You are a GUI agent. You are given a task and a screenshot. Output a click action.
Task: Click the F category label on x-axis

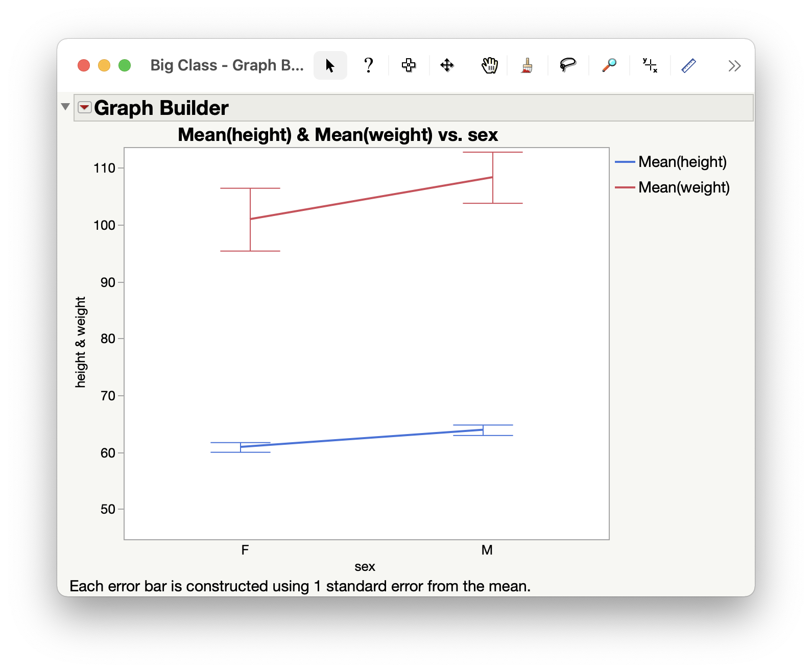coord(245,550)
